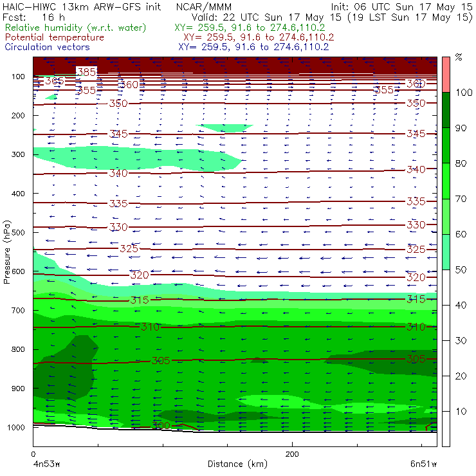Pick the darkest green 90-100% color segment
Image resolution: width=476 pixels, height=476 pixels.
point(446,110)
